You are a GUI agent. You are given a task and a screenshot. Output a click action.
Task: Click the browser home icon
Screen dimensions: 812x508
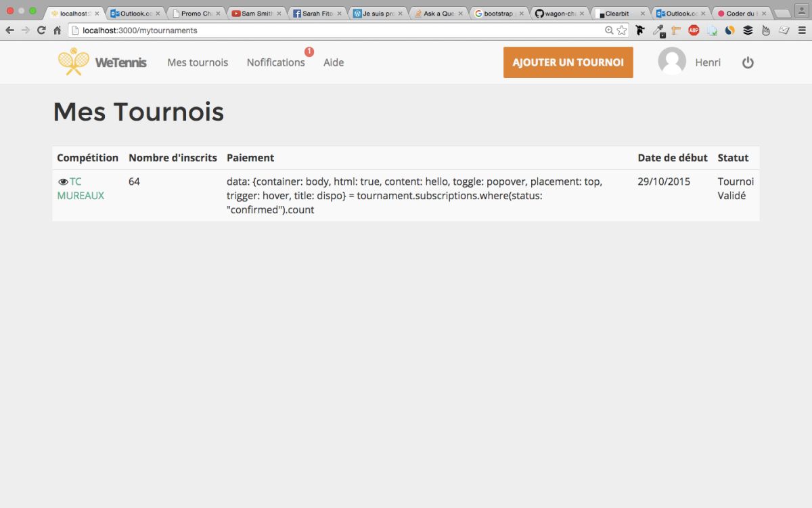click(58, 30)
